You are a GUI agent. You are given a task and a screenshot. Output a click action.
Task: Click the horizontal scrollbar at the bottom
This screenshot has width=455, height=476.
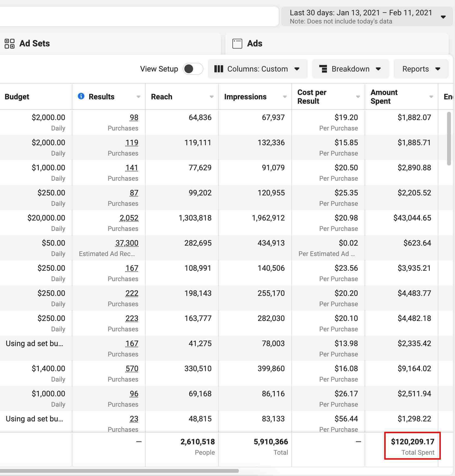point(119,471)
